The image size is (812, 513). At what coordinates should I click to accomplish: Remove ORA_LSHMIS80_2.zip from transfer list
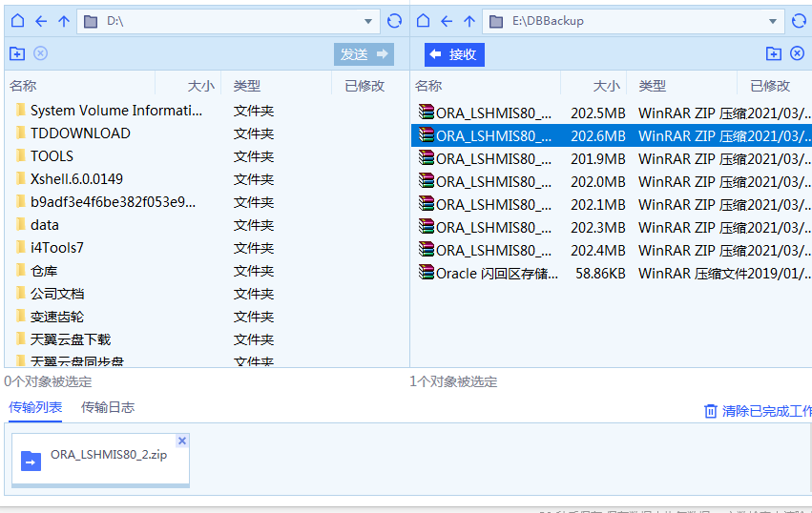point(182,441)
